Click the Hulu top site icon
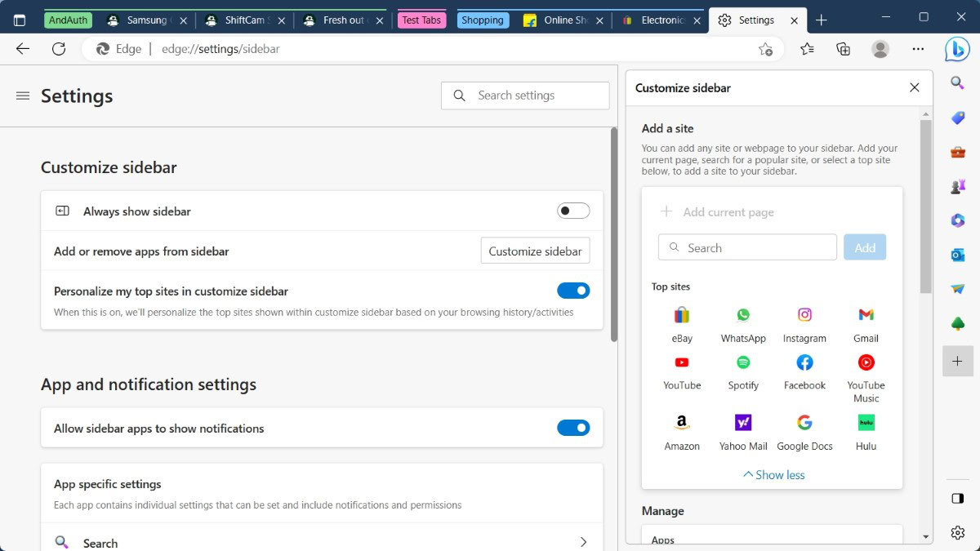This screenshot has height=551, width=980. 866,423
